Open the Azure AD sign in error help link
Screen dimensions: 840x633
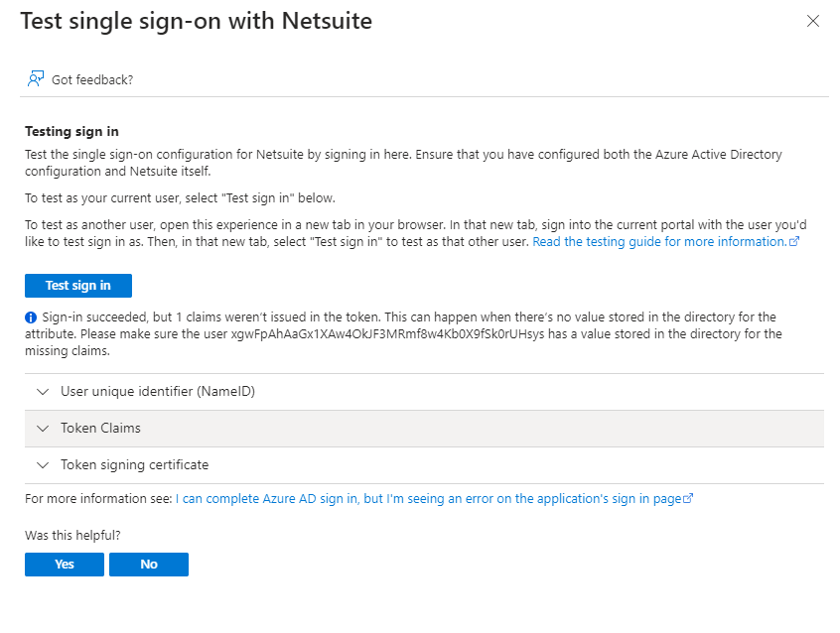[x=429, y=499]
